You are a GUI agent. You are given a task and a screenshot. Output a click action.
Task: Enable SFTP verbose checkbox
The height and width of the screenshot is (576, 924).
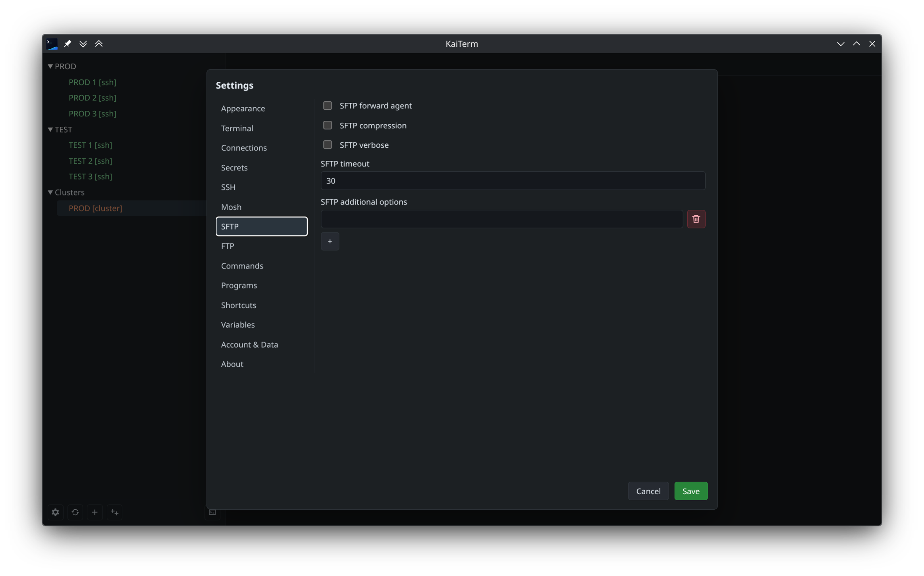[x=327, y=145]
